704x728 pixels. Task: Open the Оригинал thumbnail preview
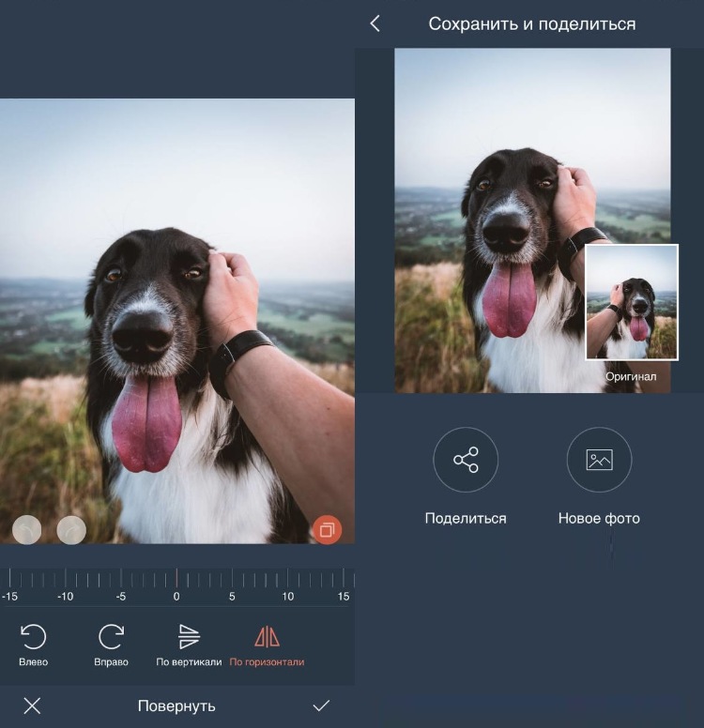(631, 302)
